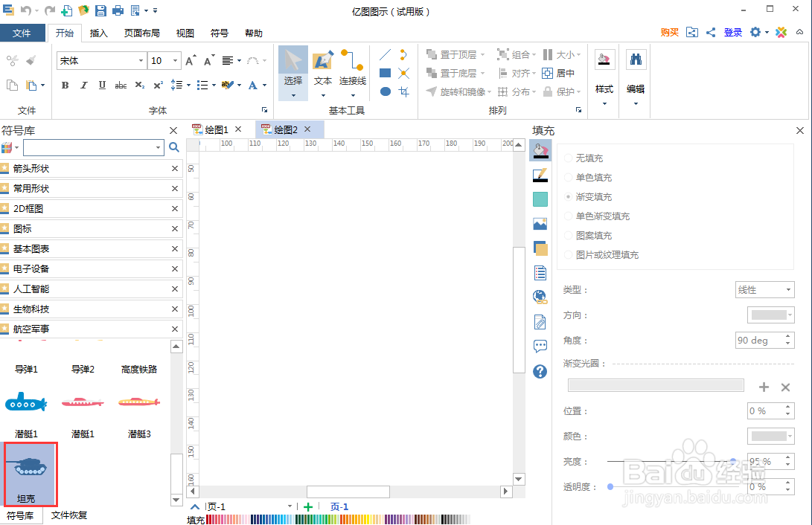This screenshot has height=525, width=812.
Task: Click the 购买 purchase link
Action: tap(670, 32)
